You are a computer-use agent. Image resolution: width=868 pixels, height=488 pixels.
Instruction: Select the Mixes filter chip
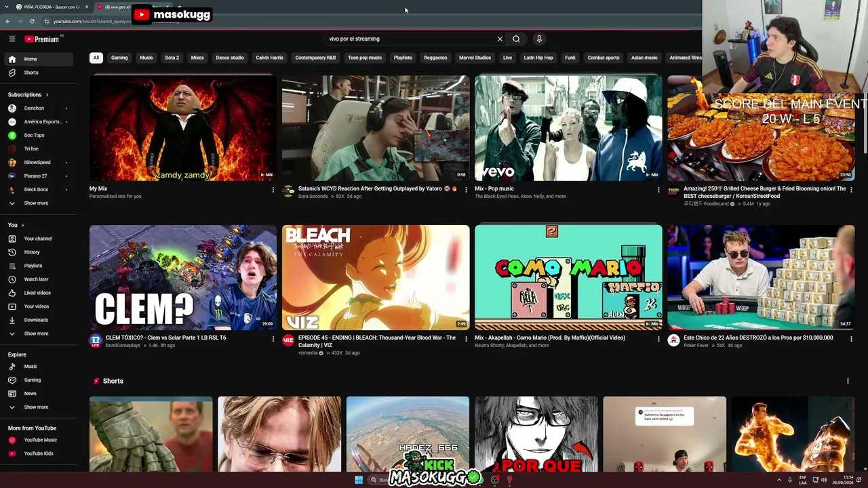click(197, 58)
